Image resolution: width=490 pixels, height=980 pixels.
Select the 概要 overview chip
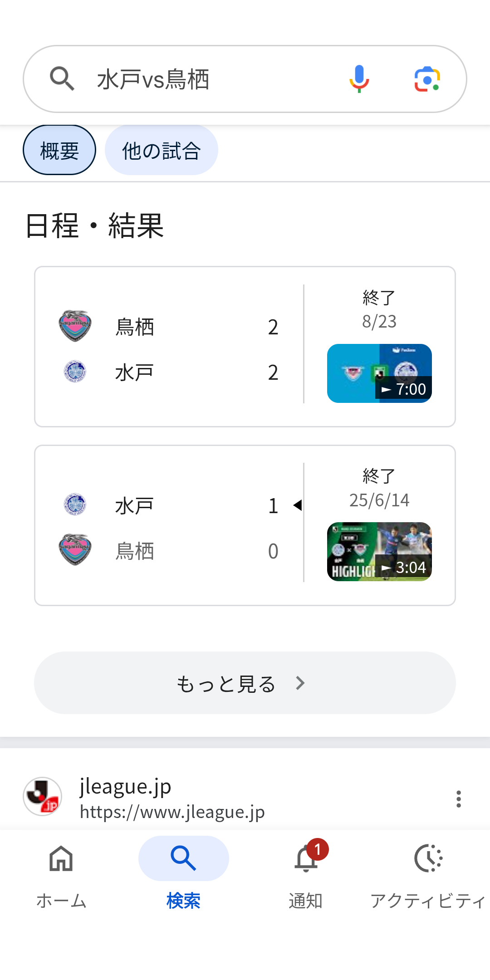point(59,150)
